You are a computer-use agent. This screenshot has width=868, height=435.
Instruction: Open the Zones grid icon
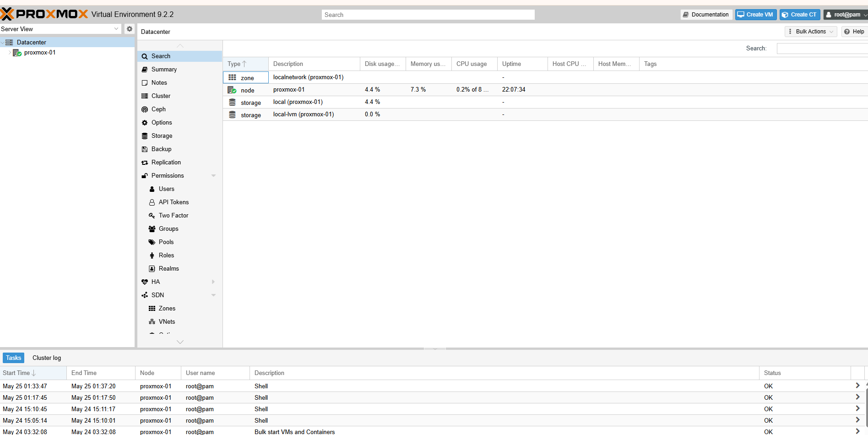tap(152, 309)
